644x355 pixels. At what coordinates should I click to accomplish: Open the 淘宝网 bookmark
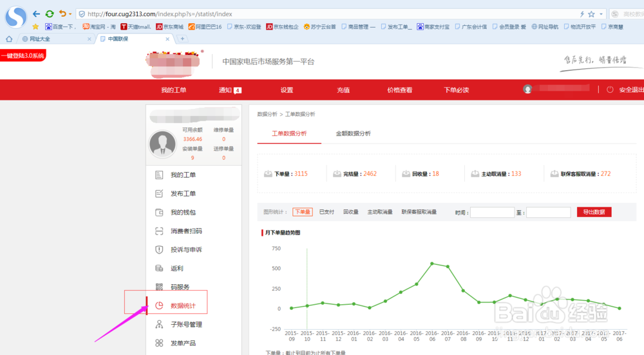(99, 26)
